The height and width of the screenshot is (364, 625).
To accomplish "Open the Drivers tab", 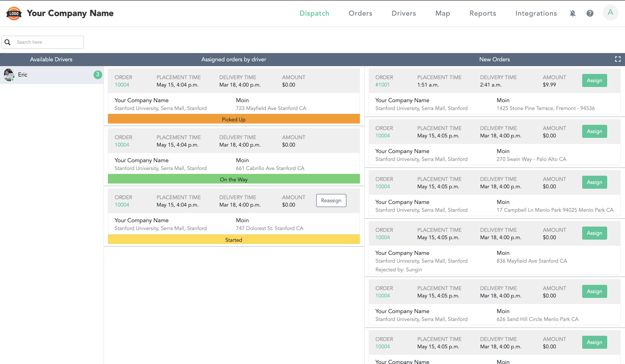I will (404, 13).
